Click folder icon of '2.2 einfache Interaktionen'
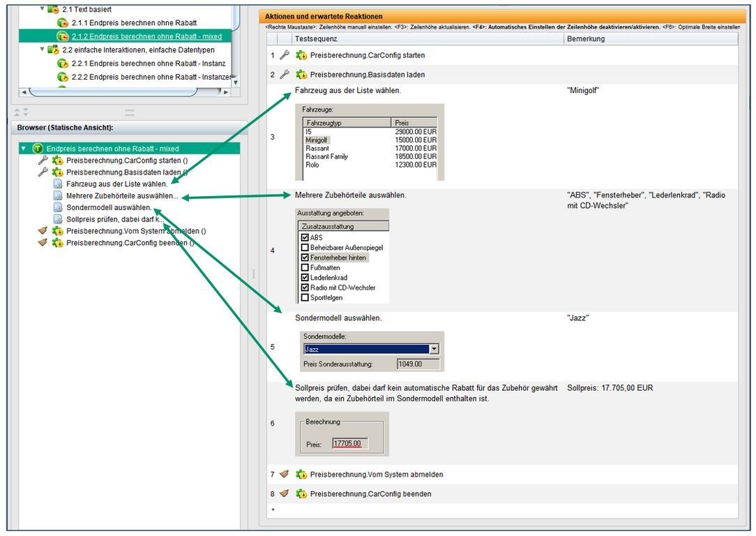The image size is (756, 536). 53,50
